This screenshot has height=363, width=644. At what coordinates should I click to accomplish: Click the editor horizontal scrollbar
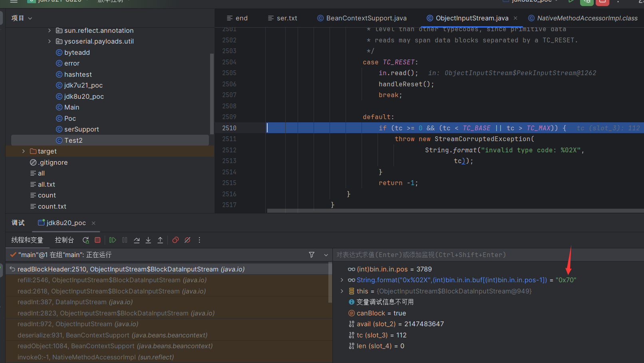(455, 211)
